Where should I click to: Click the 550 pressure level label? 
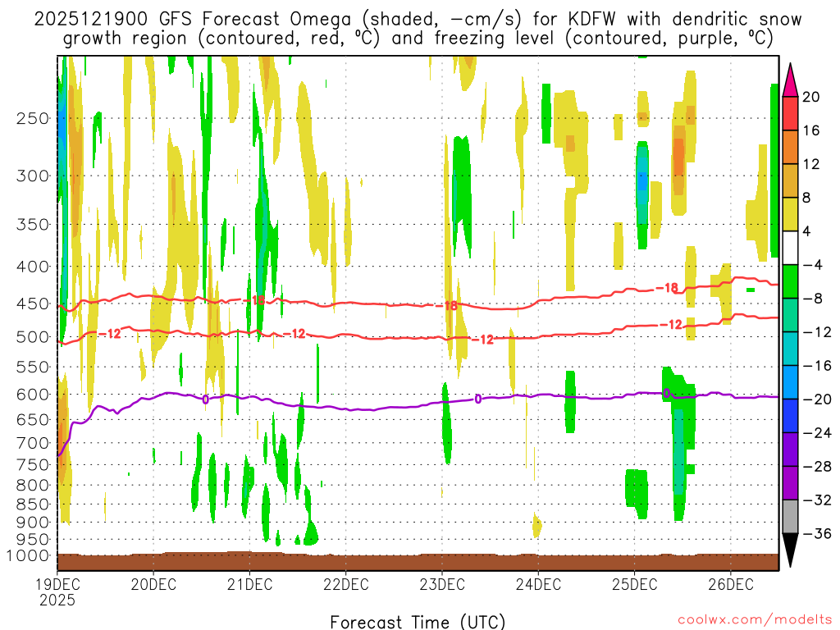point(33,367)
